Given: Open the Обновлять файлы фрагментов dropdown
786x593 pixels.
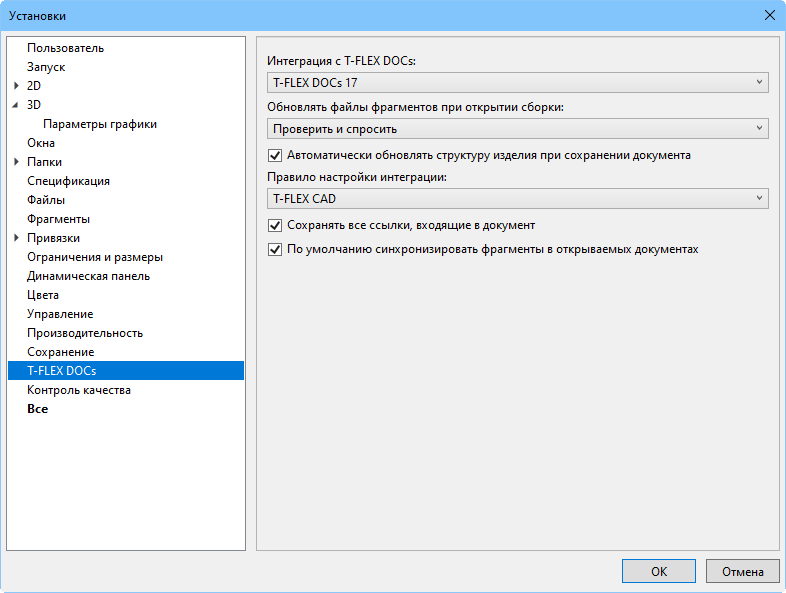Looking at the screenshot, I should pyautogui.click(x=517, y=129).
